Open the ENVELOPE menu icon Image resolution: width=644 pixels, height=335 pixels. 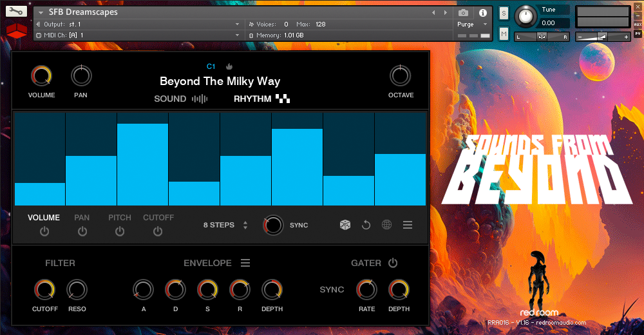245,263
